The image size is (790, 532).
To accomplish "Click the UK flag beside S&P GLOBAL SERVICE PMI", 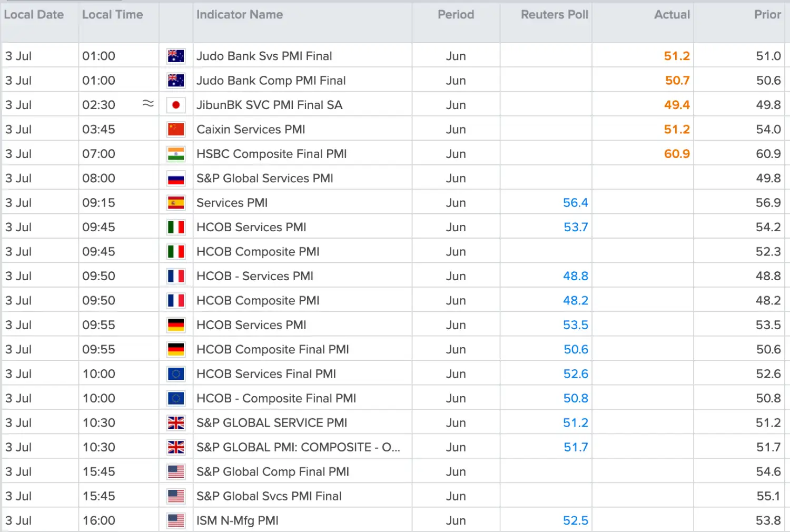I will [x=176, y=423].
